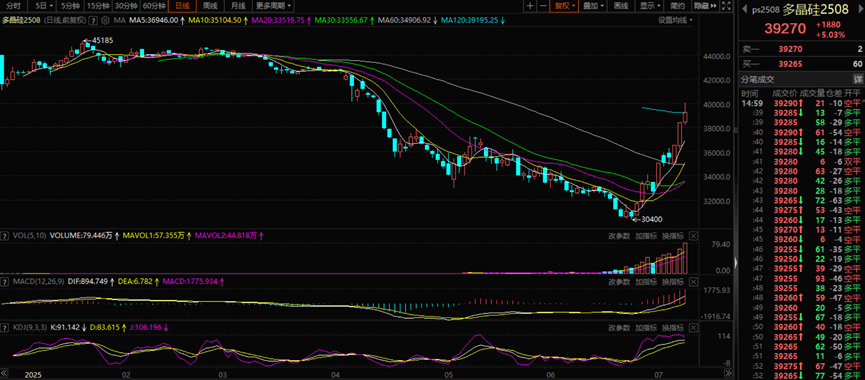Viewport: 865px width, 380px height.
Task: Click VOLUME:79.446万 value label
Action: click(x=81, y=236)
